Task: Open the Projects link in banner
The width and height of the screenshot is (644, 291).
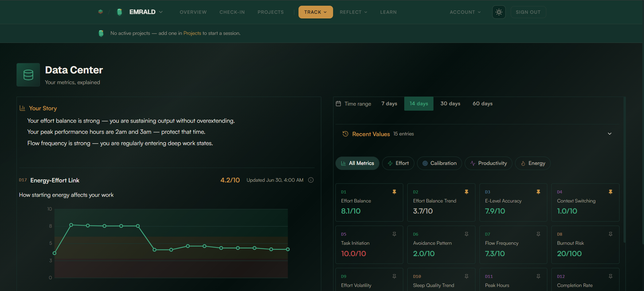Action: [192, 33]
